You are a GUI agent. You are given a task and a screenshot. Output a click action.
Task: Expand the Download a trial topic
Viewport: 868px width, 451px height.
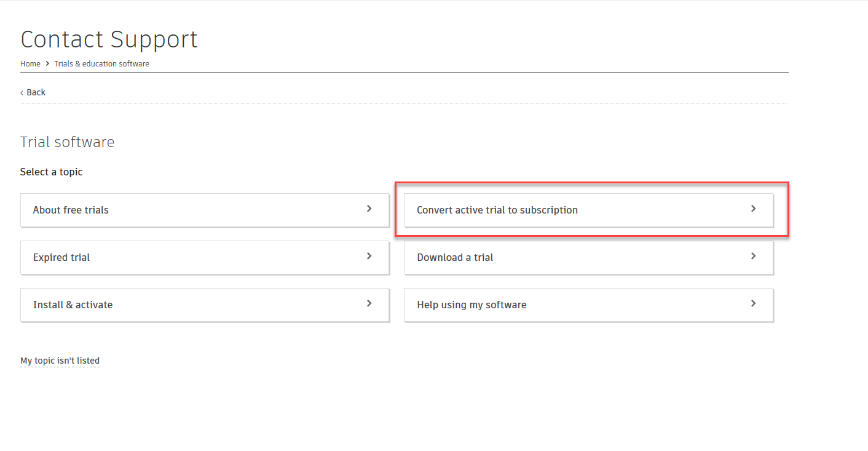pos(588,257)
